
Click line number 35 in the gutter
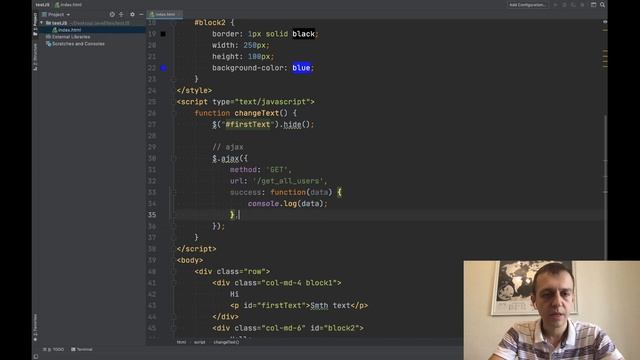tap(152, 215)
